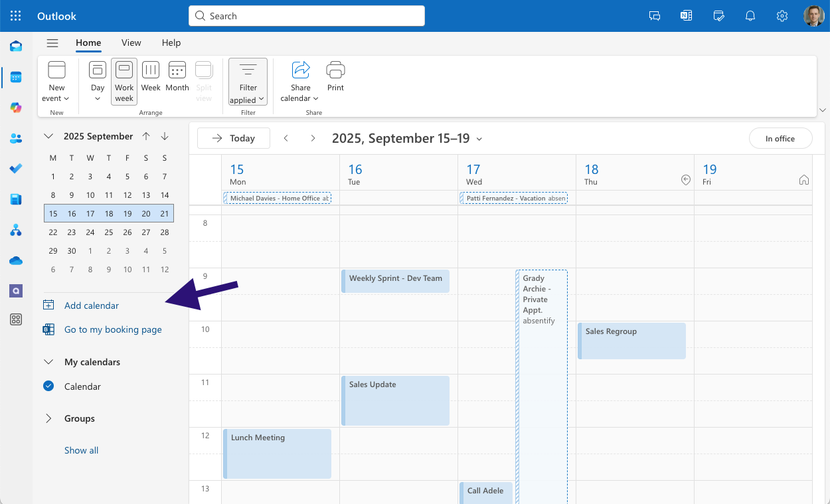
Task: Open the OneNote feed icon
Action: click(x=687, y=16)
